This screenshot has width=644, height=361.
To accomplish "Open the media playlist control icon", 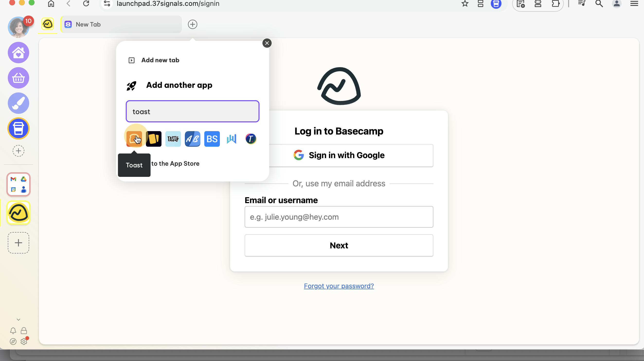I will 581,3.
